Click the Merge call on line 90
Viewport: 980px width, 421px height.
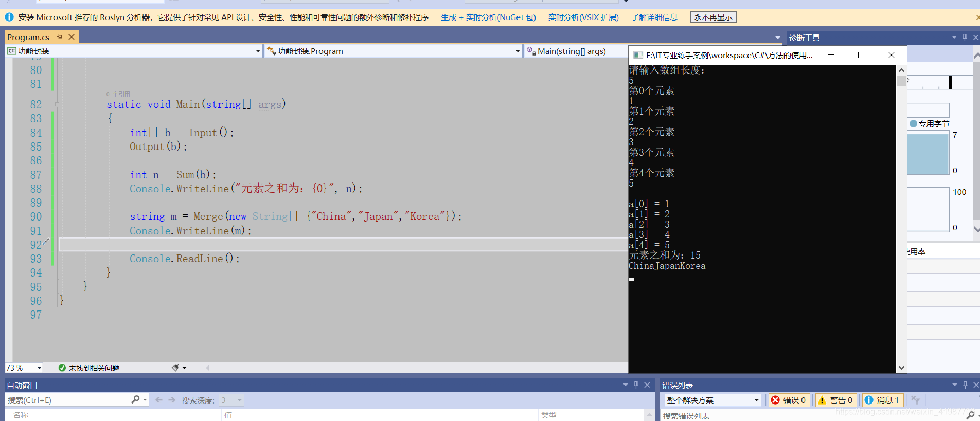tap(208, 216)
